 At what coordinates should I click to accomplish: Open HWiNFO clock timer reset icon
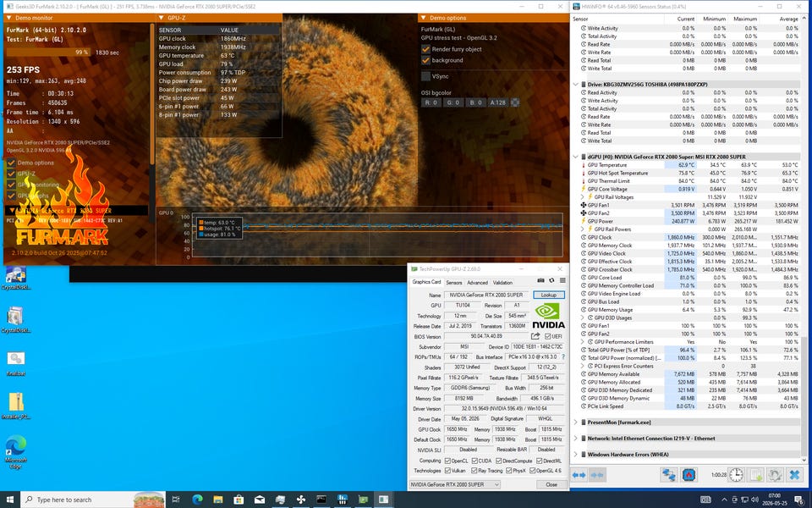coord(736,475)
